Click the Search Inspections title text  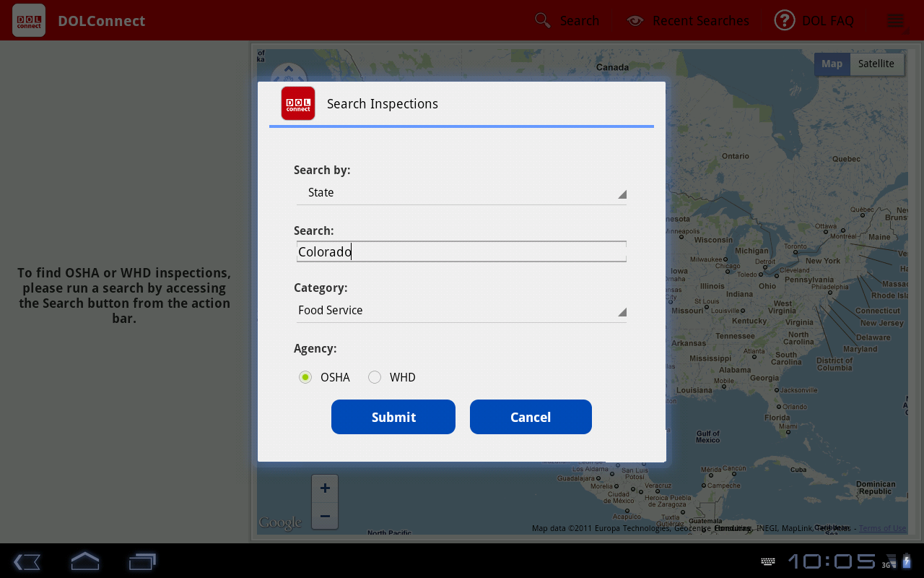383,103
